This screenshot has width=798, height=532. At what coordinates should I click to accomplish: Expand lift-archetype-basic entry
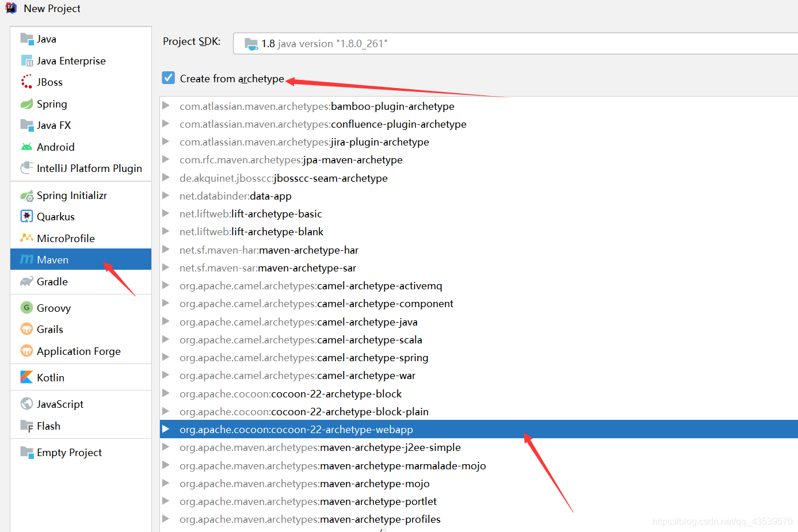point(166,213)
